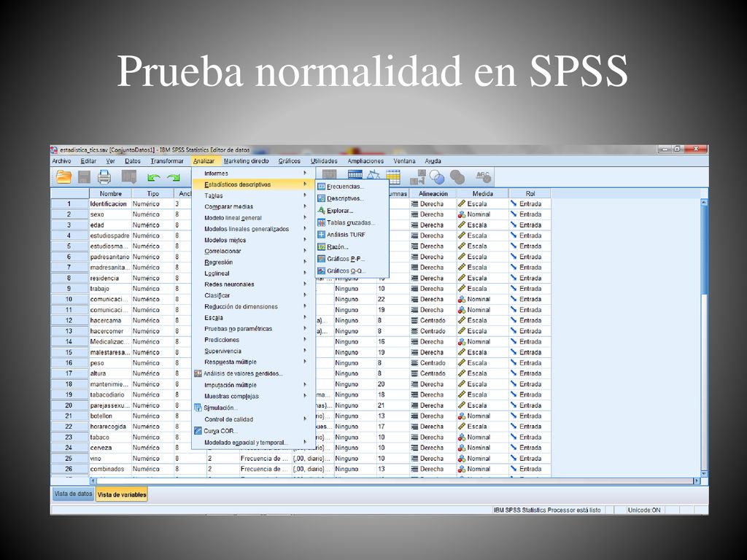Click the Open data document folder icon
Image resolution: width=747 pixels, height=560 pixels.
pos(64,177)
